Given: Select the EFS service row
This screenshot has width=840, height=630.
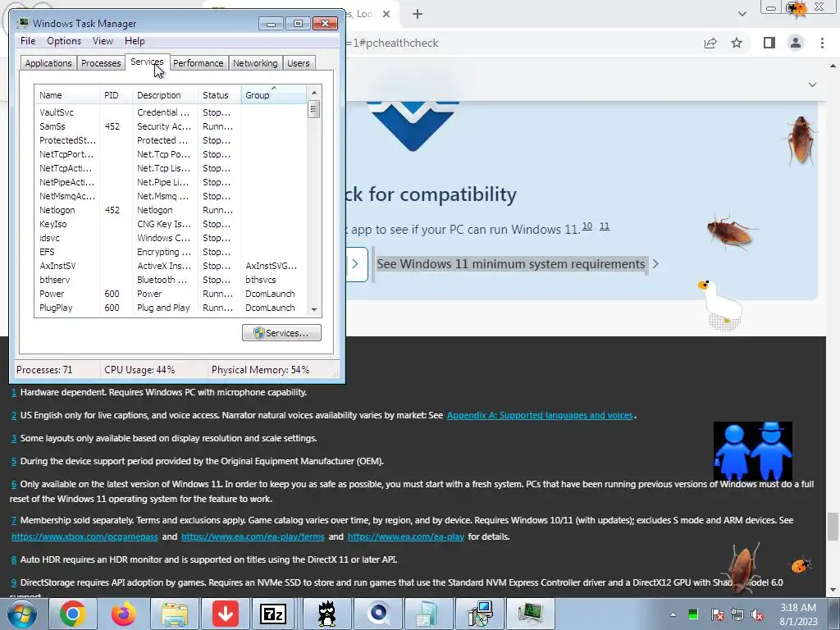Looking at the screenshot, I should pyautogui.click(x=171, y=252).
